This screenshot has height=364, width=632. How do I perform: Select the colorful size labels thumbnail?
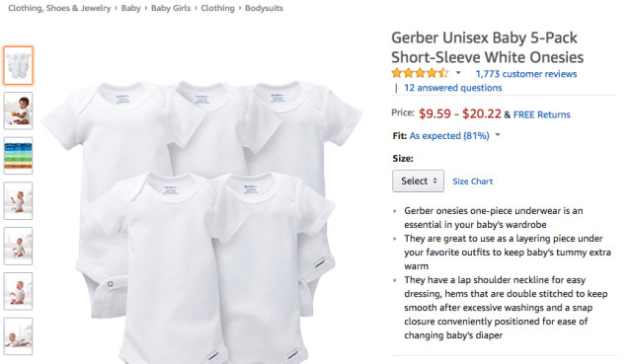pyautogui.click(x=18, y=156)
